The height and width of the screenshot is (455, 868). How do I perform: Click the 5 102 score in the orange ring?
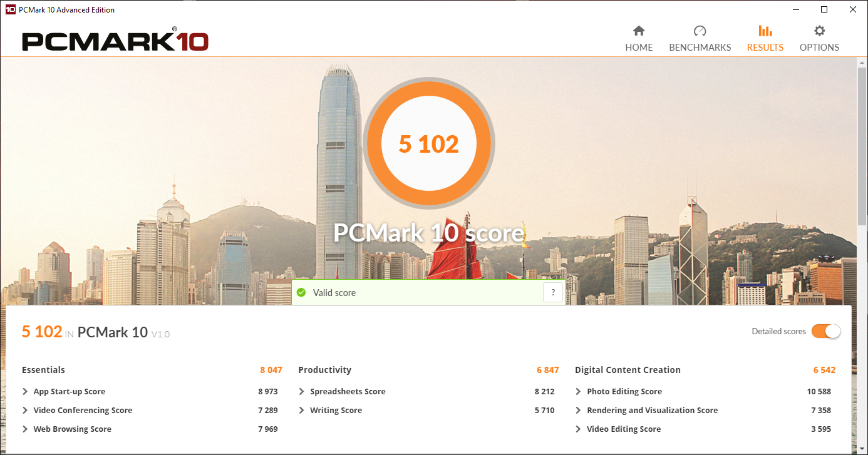point(429,145)
